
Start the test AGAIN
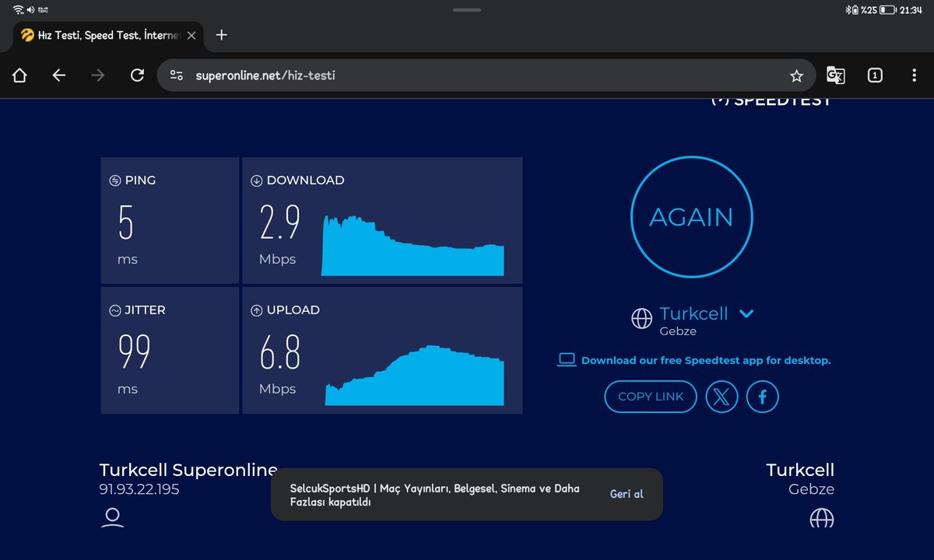[691, 217]
